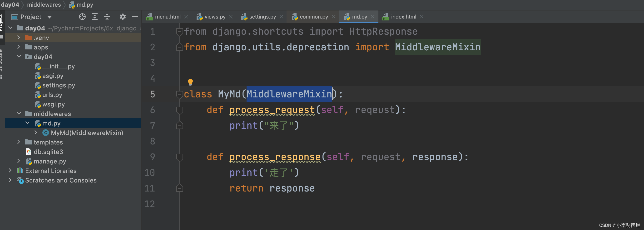Click HttpResponse in the first import

pyautogui.click(x=383, y=31)
